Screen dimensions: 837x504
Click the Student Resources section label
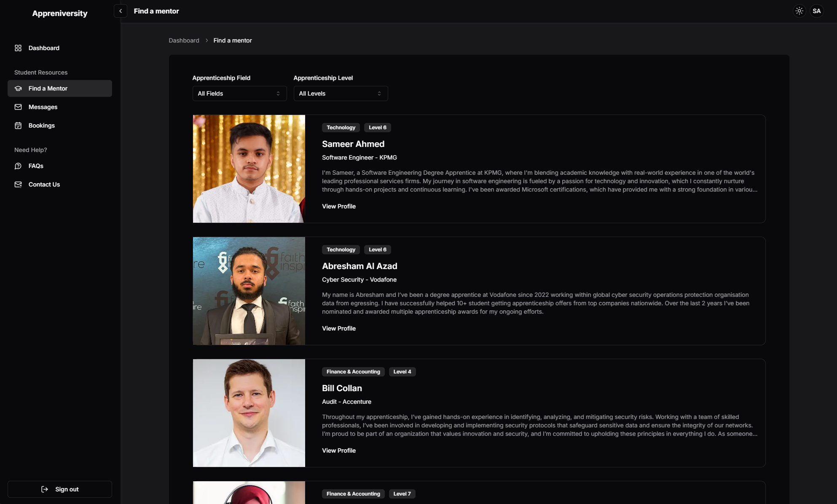tap(41, 72)
